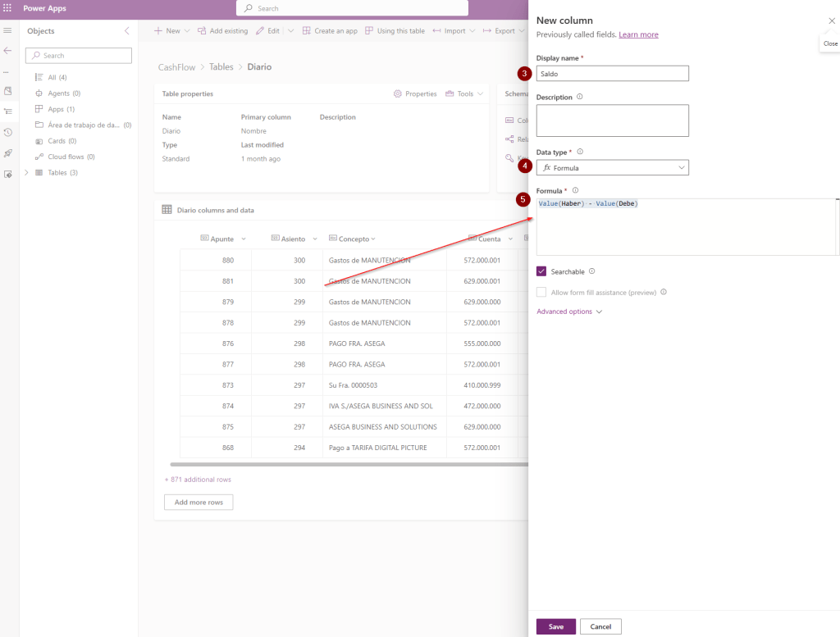840x637 pixels.
Task: Click the hamburger menu icon in left rail
Action: tap(8, 30)
